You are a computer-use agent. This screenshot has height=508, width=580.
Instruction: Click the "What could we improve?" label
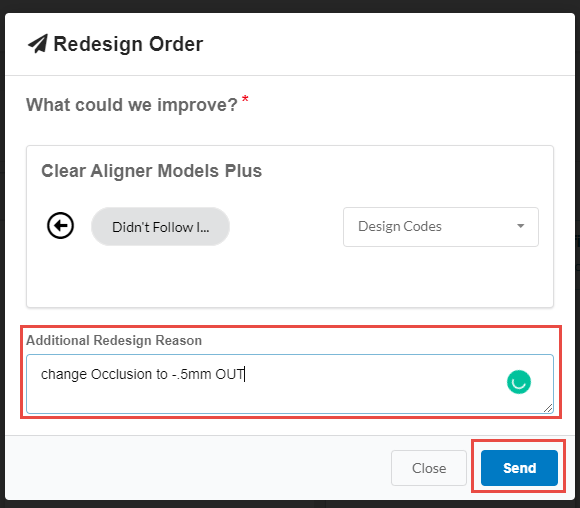pos(132,105)
